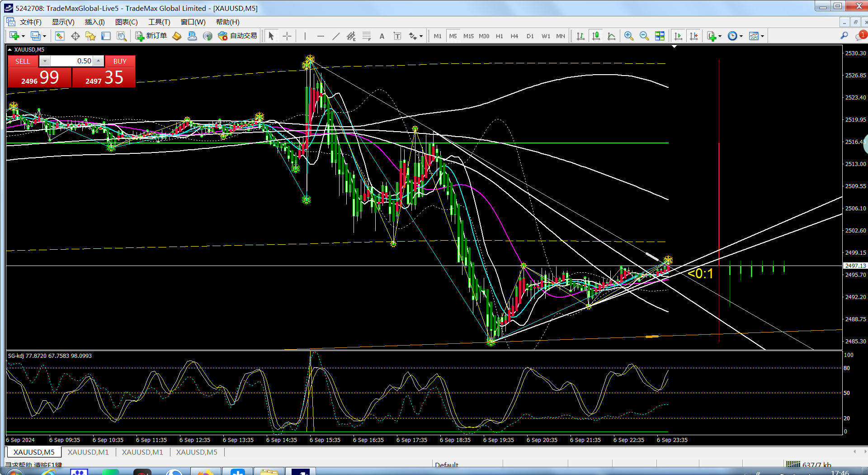Click the chart shift triangle marker
Screen dimensions: 868x475
(674, 47)
